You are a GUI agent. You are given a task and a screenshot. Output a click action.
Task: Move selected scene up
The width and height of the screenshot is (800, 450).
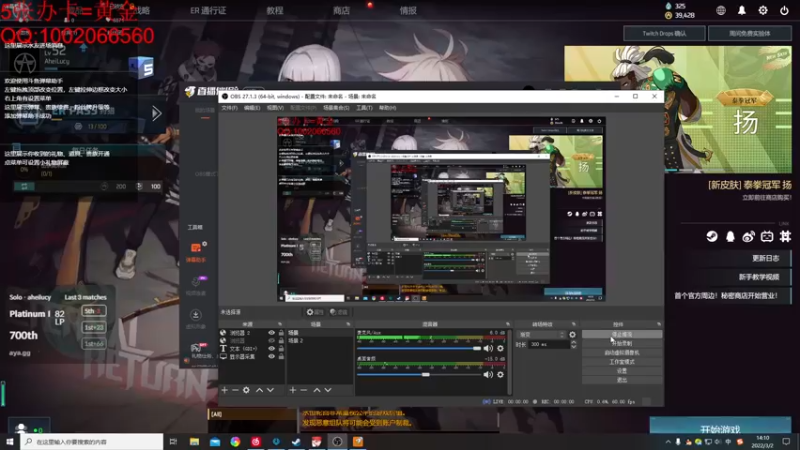pos(317,390)
